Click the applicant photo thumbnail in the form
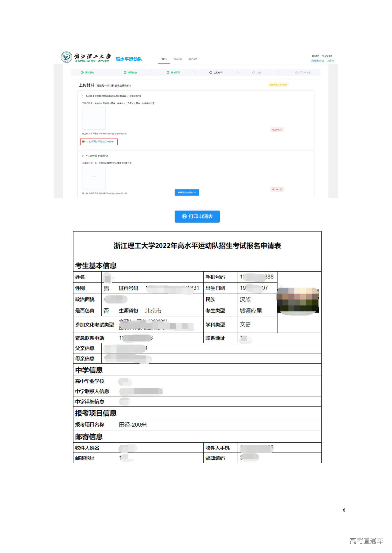The image size is (392, 553). coord(298,300)
